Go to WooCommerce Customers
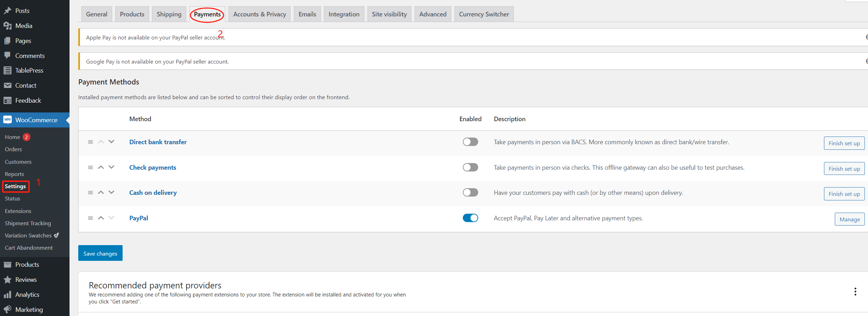 [x=18, y=162]
